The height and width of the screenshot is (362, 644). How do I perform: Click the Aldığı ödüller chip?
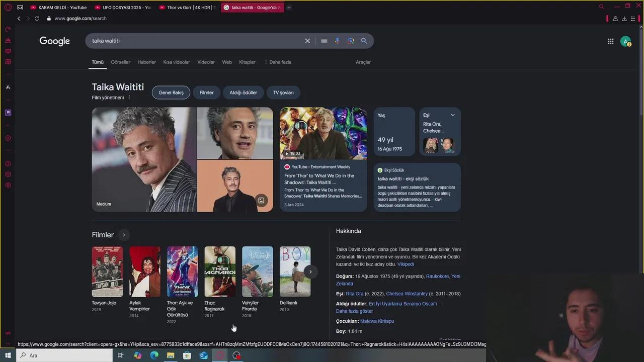click(x=244, y=93)
